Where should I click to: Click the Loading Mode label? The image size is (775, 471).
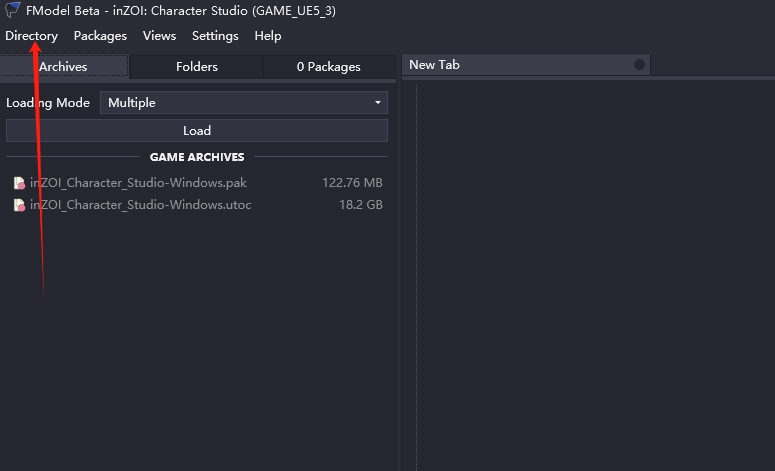click(x=48, y=103)
